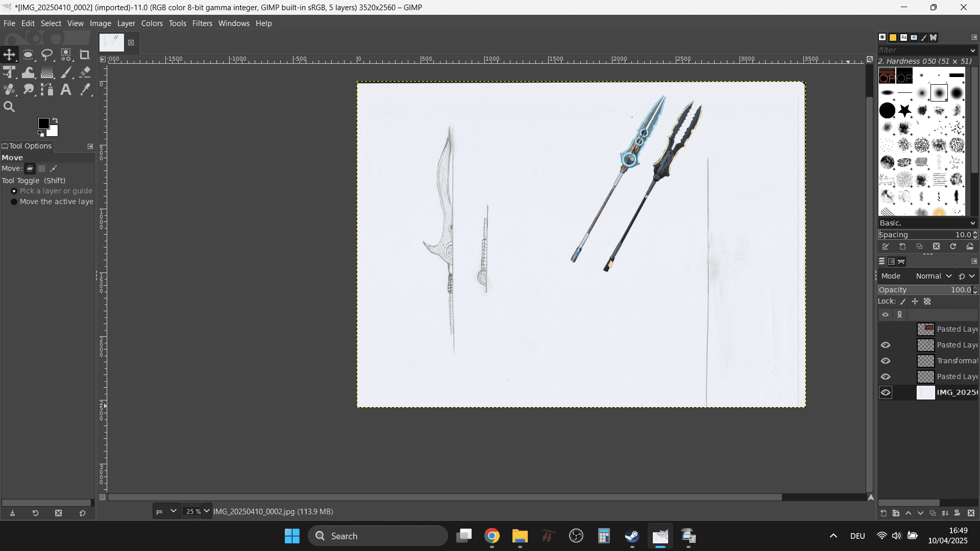Image resolution: width=980 pixels, height=551 pixels.
Task: Choose 'Move the active layer' radio option
Action: pyautogui.click(x=14, y=202)
